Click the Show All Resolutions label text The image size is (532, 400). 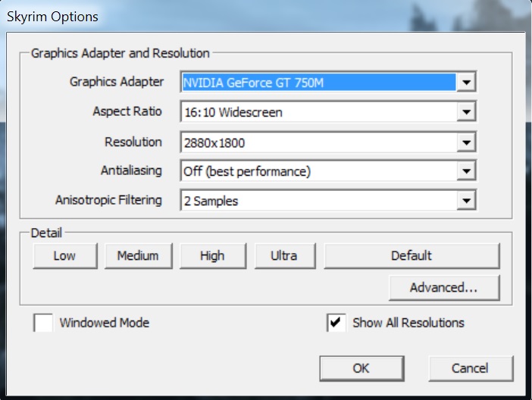[x=408, y=323]
